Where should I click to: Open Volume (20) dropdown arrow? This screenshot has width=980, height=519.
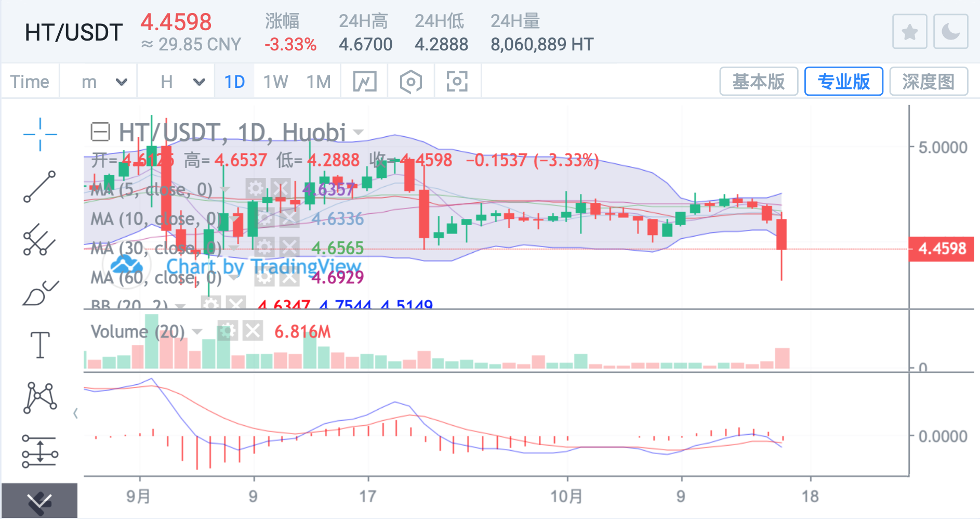tap(197, 332)
